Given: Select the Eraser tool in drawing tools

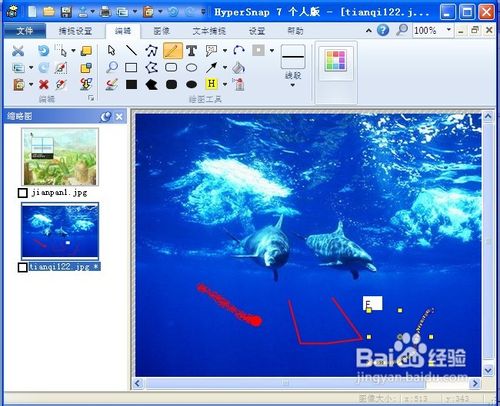Looking at the screenshot, I should pos(112,84).
